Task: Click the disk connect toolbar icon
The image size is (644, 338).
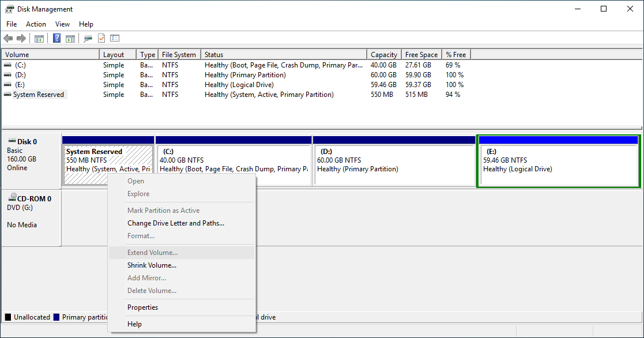Action: [88, 39]
